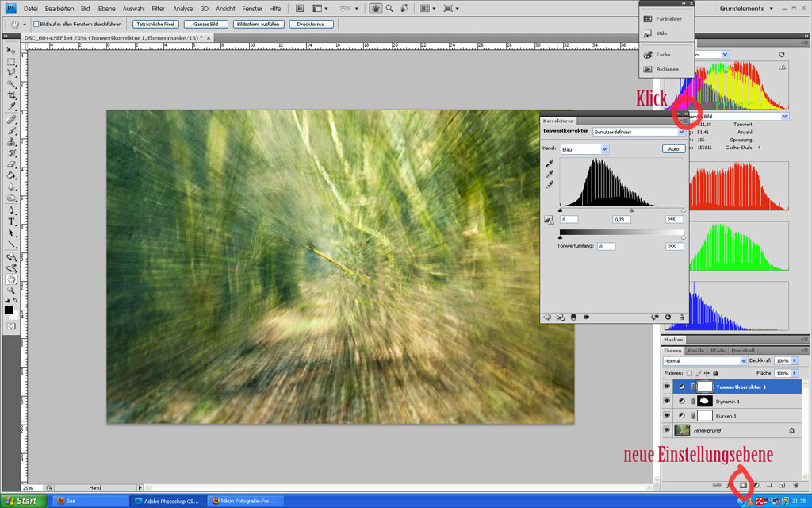Select the Path Selection tool
Screen dimensions: 812x508
(11, 233)
